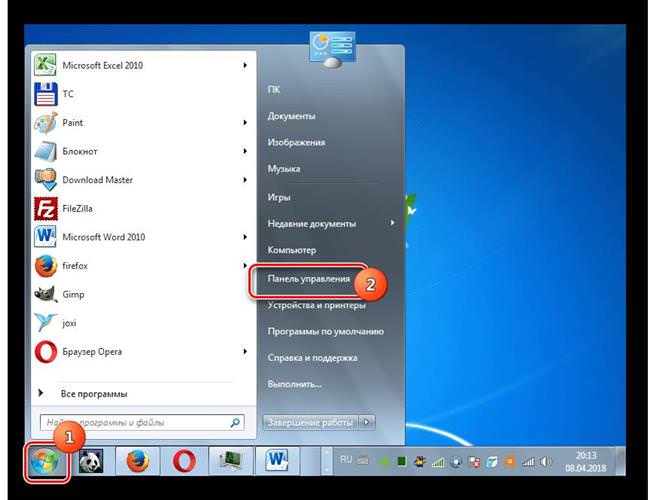Open Документы from Start menu
This screenshot has width=650, height=500.
click(x=291, y=116)
